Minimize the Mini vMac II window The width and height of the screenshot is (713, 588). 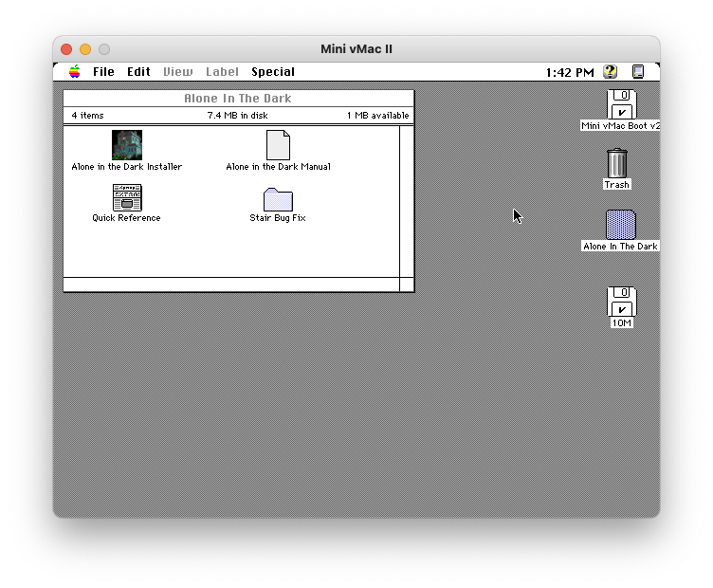(x=85, y=49)
